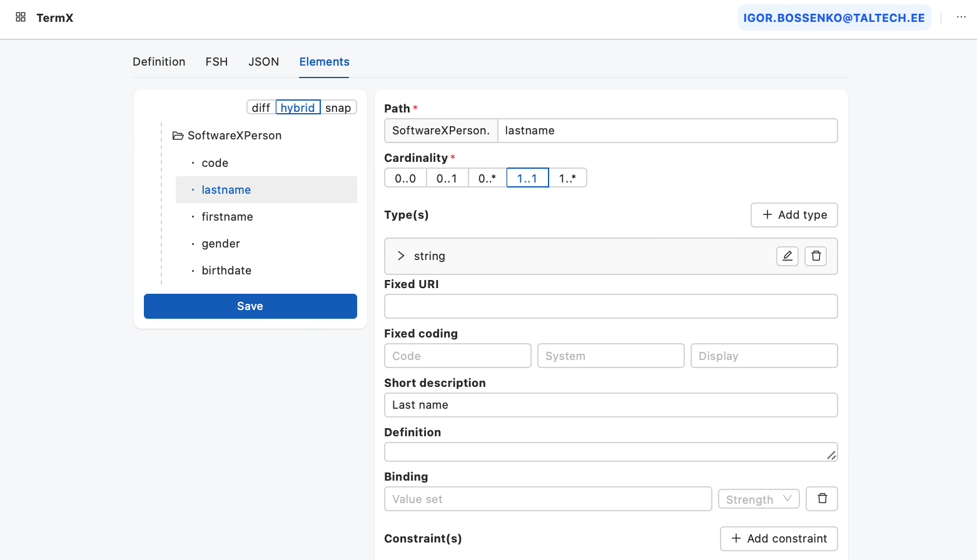Select snap view mode
The height and width of the screenshot is (560, 977).
(338, 107)
